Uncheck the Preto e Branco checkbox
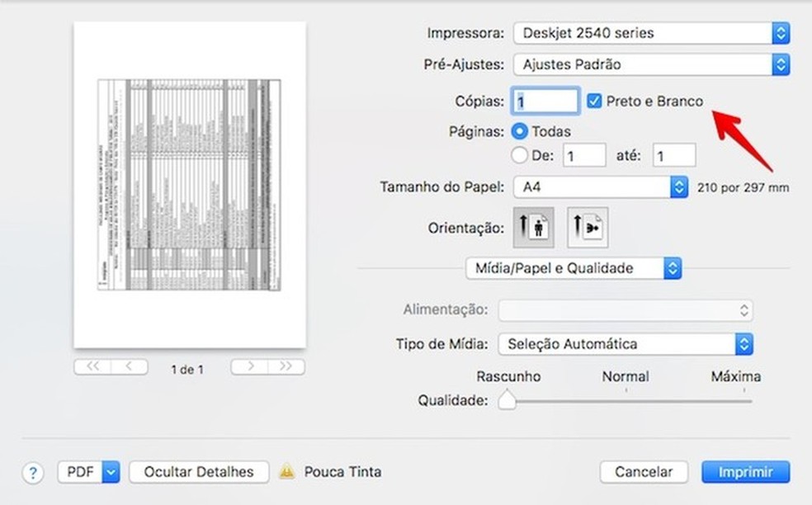The height and width of the screenshot is (505, 812). point(594,101)
